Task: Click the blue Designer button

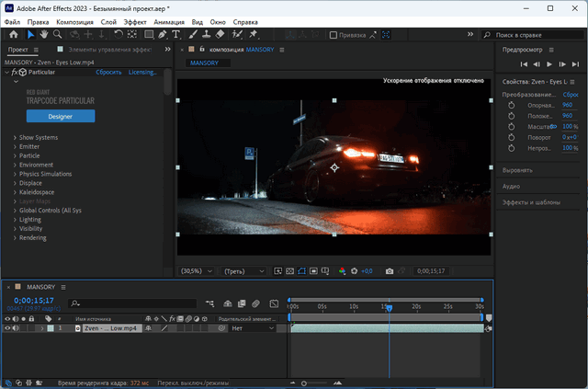Action: [x=60, y=117]
